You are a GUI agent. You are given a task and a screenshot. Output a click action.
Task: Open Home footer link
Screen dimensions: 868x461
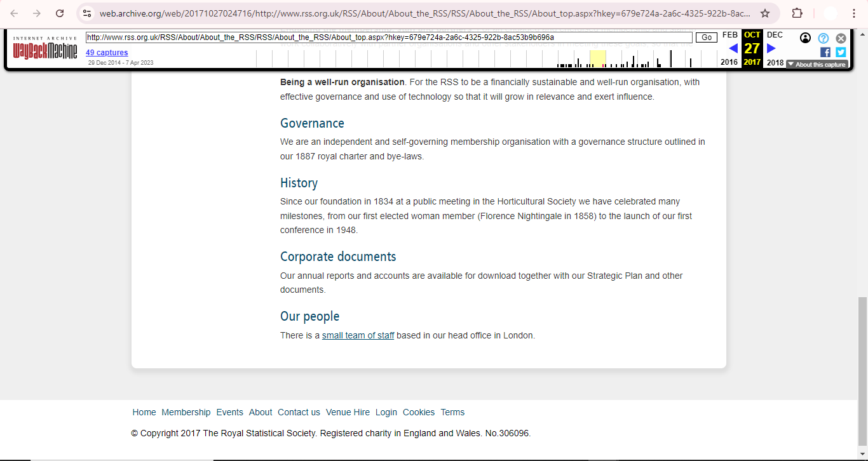tap(144, 412)
